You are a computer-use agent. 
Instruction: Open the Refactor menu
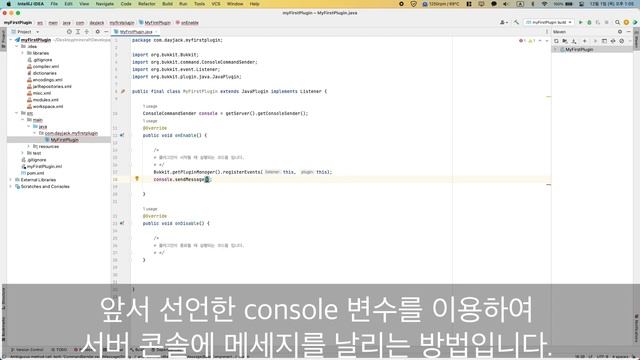(147, 4)
